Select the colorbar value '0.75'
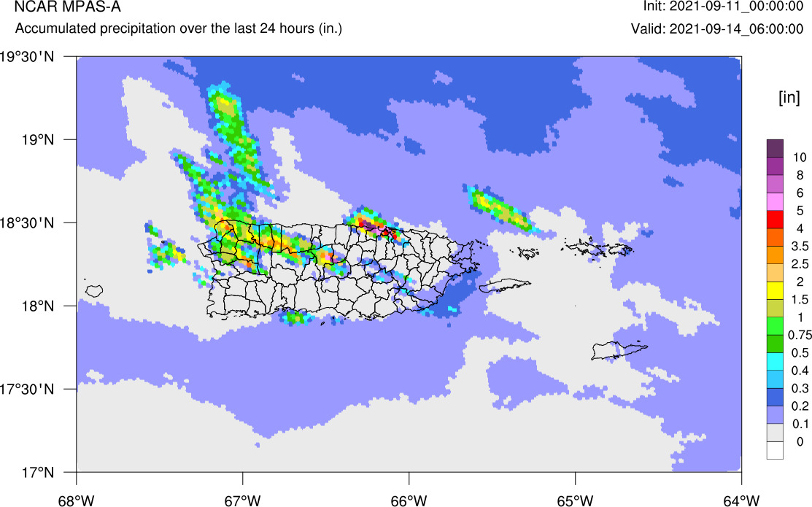 pyautogui.click(x=800, y=335)
